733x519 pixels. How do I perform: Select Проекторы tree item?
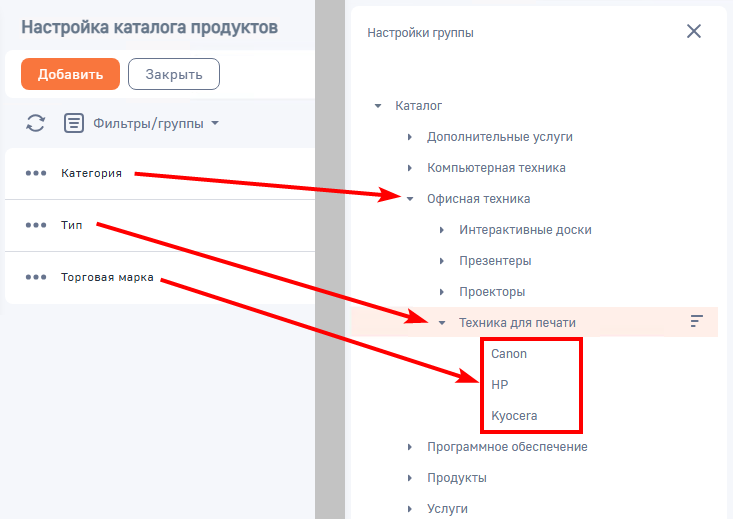click(492, 292)
